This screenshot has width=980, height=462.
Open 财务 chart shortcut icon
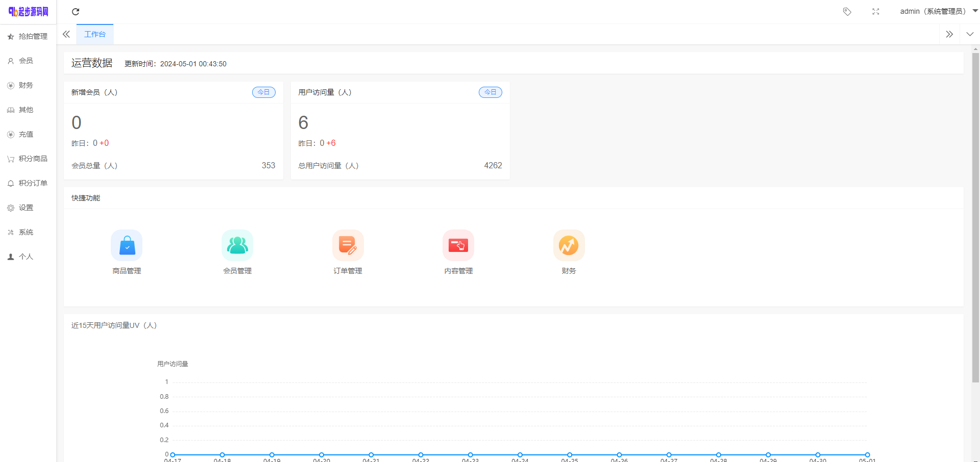tap(569, 245)
